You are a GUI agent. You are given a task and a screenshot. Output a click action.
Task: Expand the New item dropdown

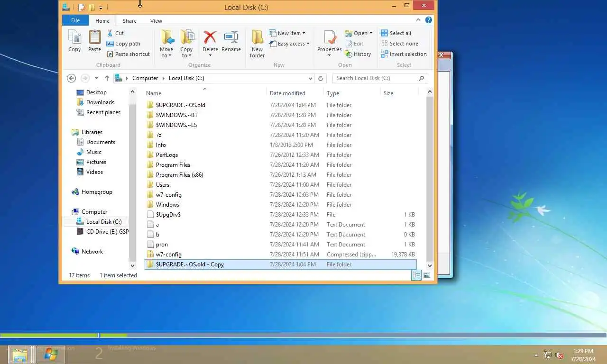[303, 33]
